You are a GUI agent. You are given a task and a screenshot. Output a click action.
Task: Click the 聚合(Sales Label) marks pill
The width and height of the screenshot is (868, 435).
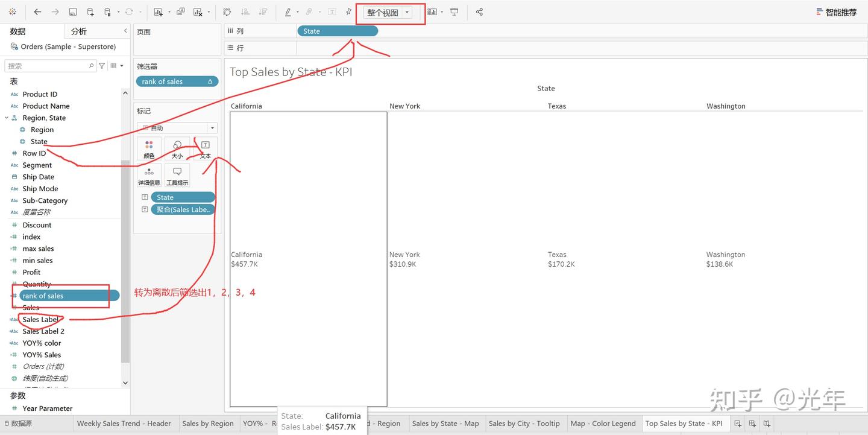(x=183, y=209)
